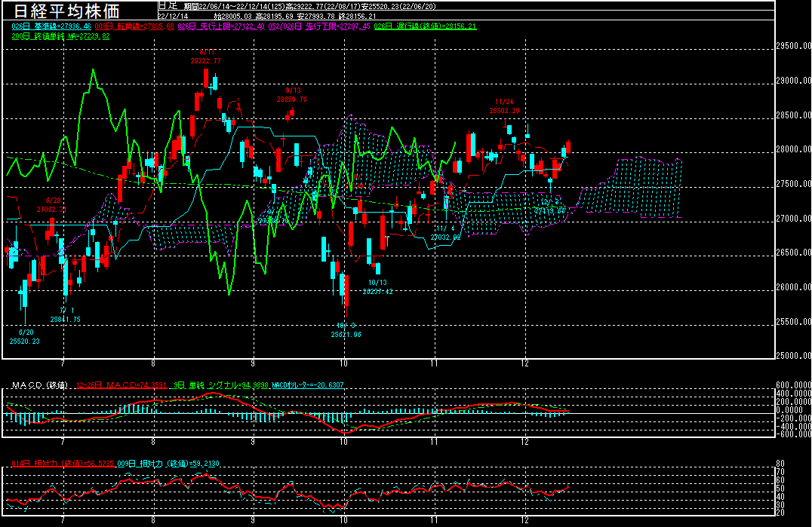The width and height of the screenshot is (812, 527).
Task: Click the 28500.00 price axis label
Action: (794, 115)
